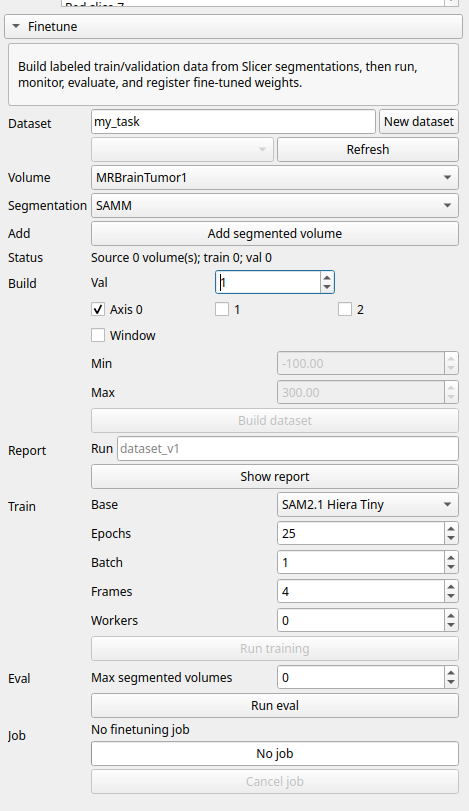Increase Workers with the up arrow
Screen dimensions: 469x811
tap(451, 615)
